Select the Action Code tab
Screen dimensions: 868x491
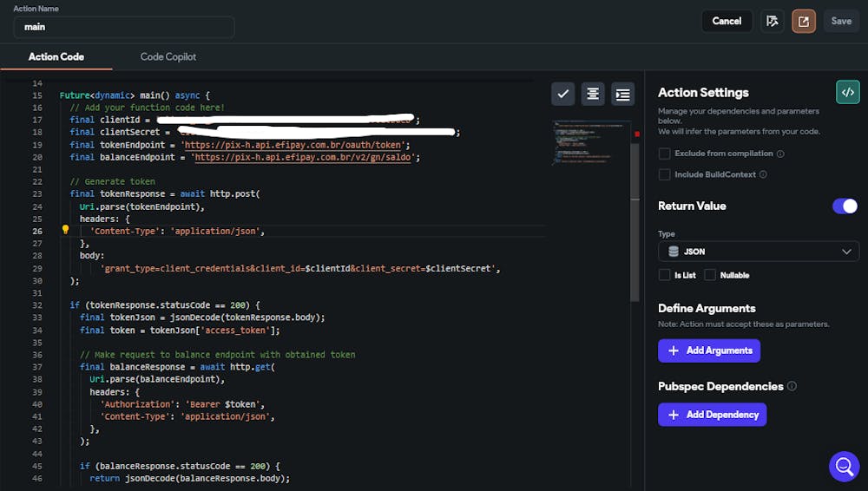pyautogui.click(x=56, y=57)
